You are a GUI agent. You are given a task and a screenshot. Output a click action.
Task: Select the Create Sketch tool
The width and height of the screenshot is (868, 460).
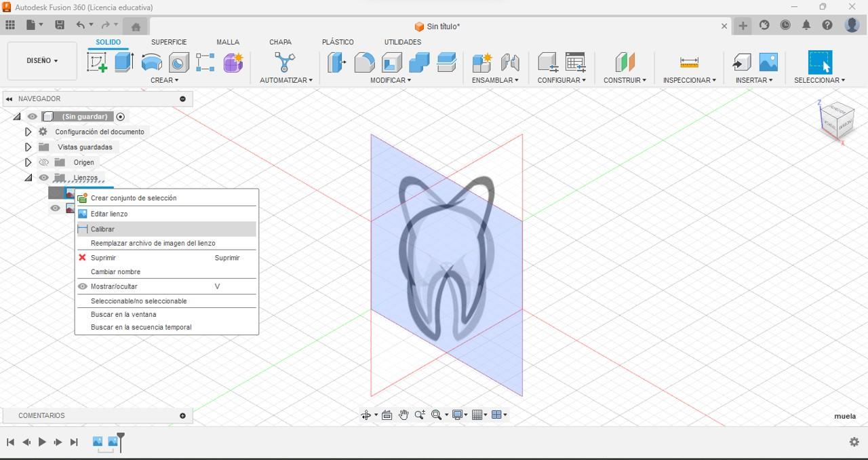tap(98, 62)
